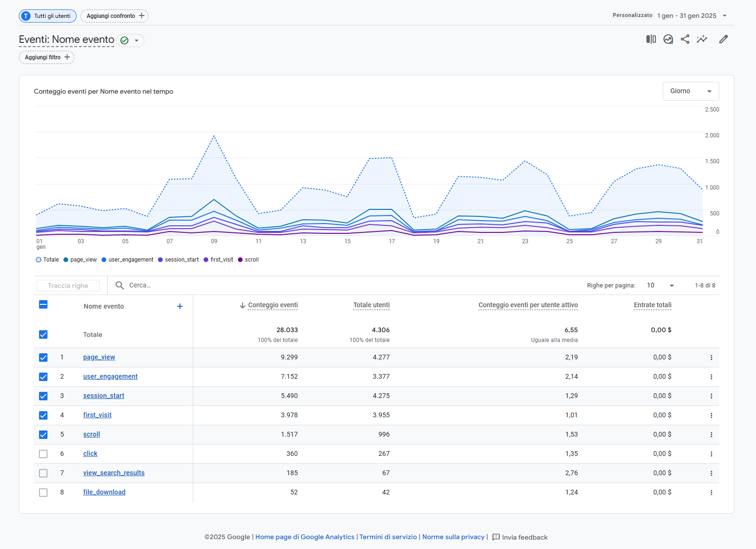The width and height of the screenshot is (756, 549).
Task: Open the sparkline insights icon
Action: pos(702,39)
